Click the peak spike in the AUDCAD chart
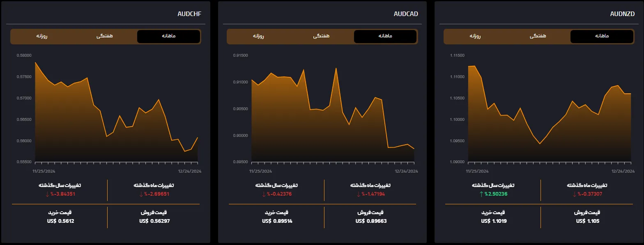The height and width of the screenshot is (245, 644). [336, 68]
